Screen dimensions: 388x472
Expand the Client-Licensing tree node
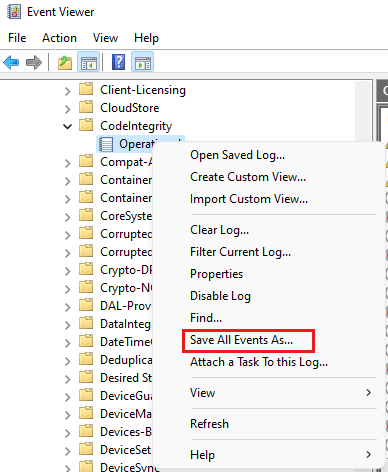(x=68, y=91)
